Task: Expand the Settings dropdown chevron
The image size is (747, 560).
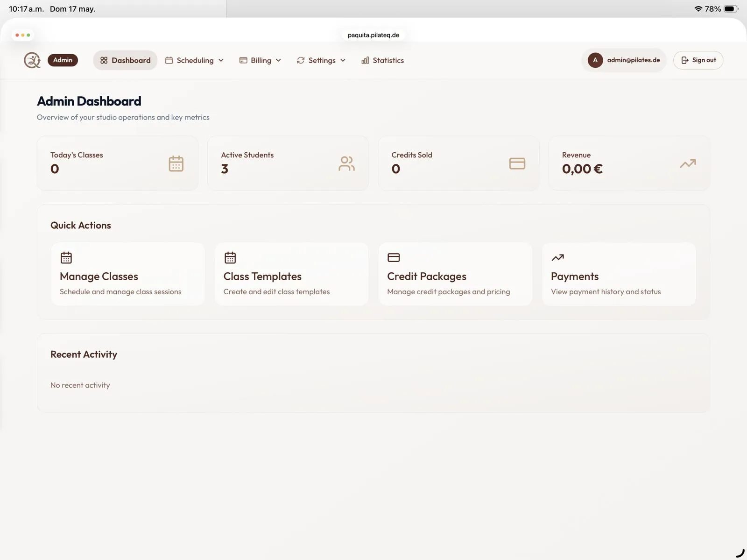Action: [x=343, y=60]
